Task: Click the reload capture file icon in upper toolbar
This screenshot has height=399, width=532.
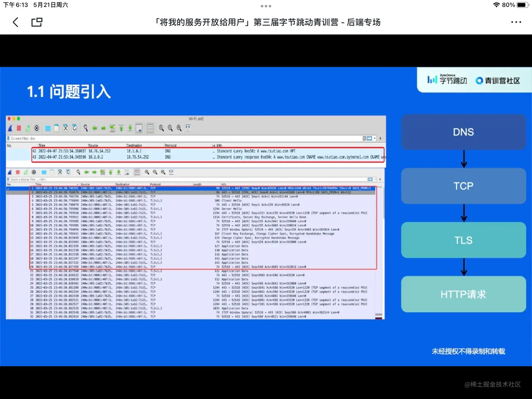Action: pos(74,128)
